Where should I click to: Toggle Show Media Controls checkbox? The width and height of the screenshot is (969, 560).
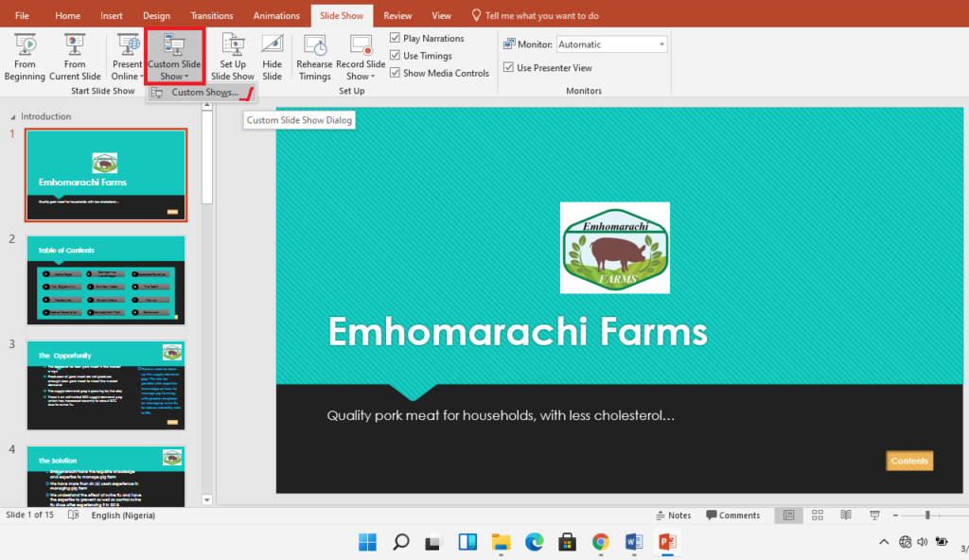click(395, 72)
